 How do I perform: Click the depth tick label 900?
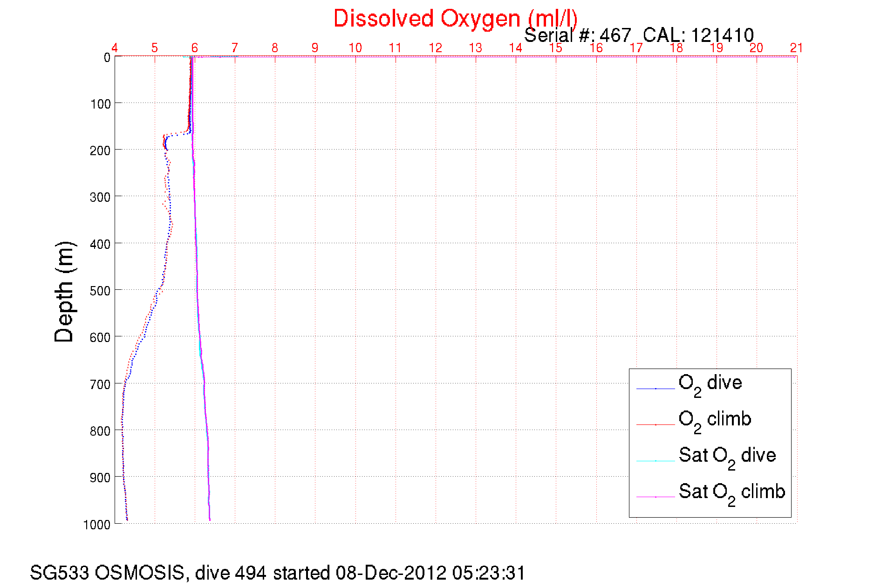click(101, 478)
